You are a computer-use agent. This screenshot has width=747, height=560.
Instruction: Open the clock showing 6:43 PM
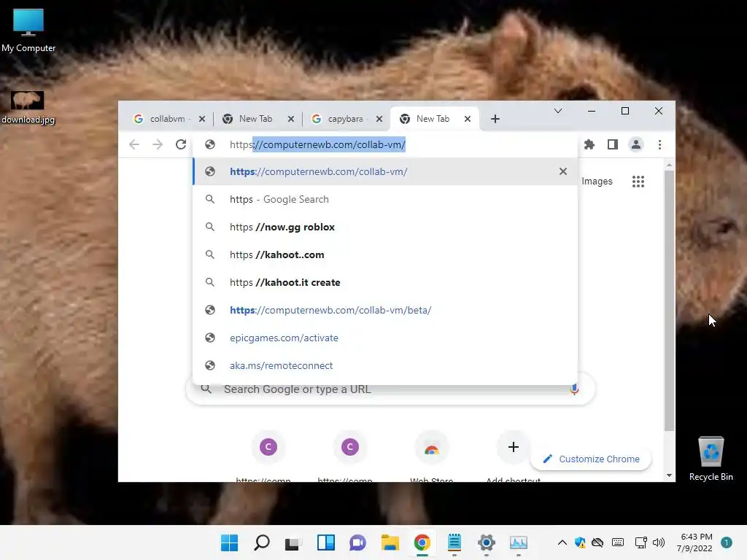694,542
